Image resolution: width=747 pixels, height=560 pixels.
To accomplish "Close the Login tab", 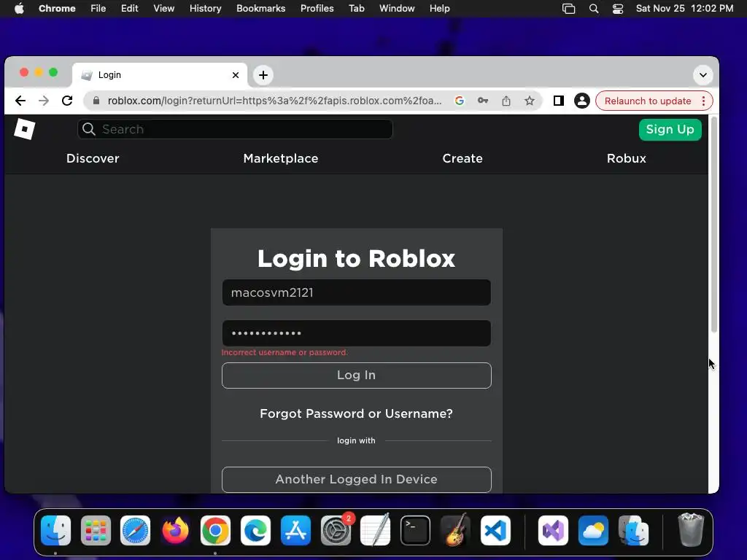I will [x=236, y=75].
